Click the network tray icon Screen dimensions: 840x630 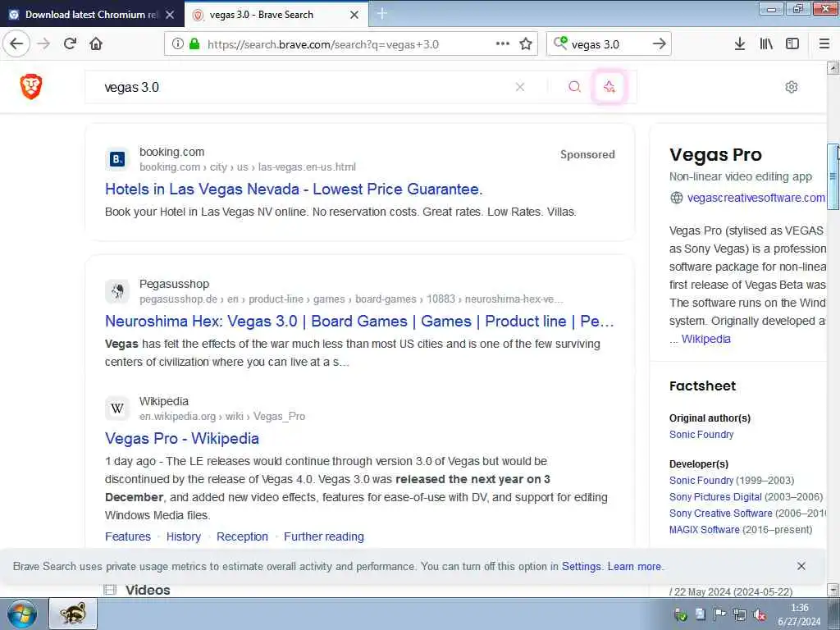(739, 615)
